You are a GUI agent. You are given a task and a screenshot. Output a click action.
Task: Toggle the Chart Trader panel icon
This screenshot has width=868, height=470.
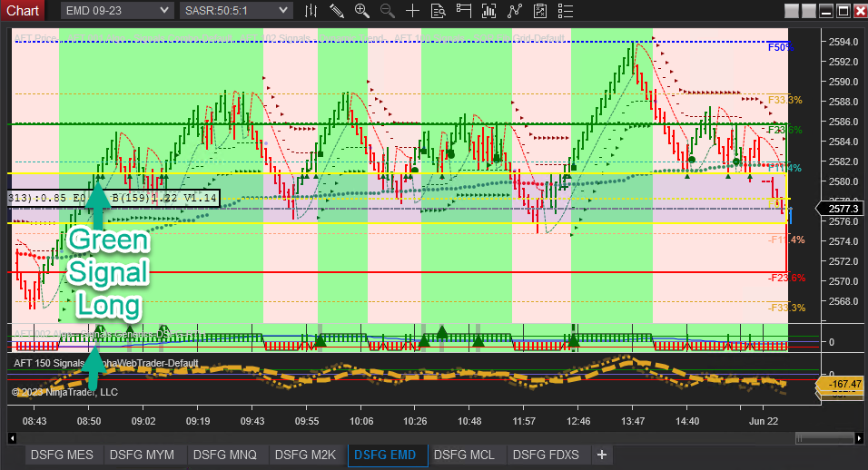463,11
